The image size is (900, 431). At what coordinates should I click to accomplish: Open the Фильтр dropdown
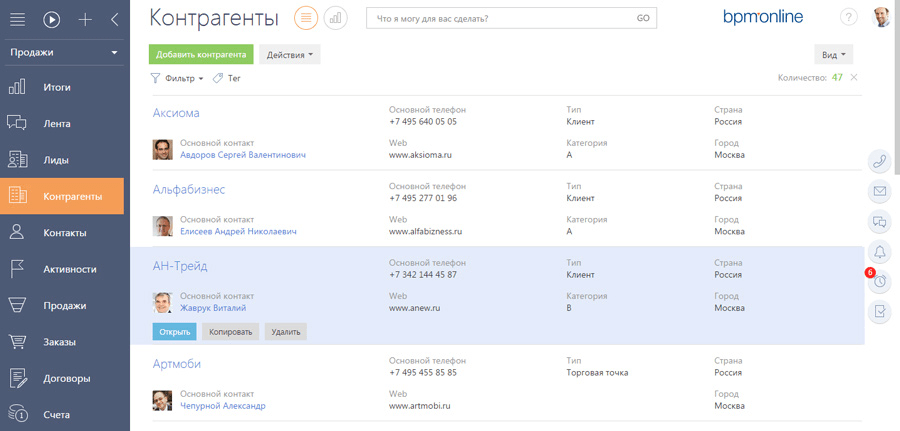[x=177, y=79]
